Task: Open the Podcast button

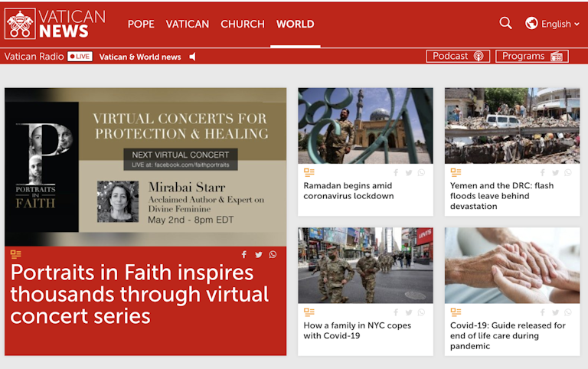Action: point(458,56)
